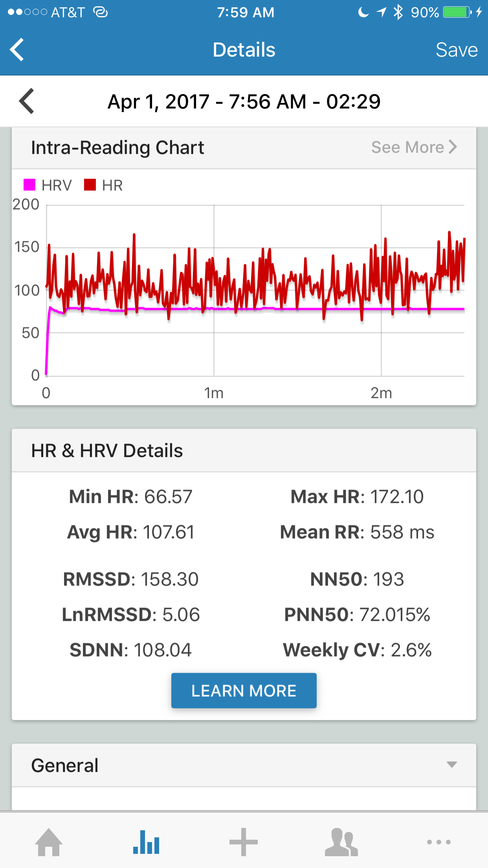Screen dimensions: 488x868
Task: Tap the 1m mark on the chart axis
Action: tap(214, 393)
